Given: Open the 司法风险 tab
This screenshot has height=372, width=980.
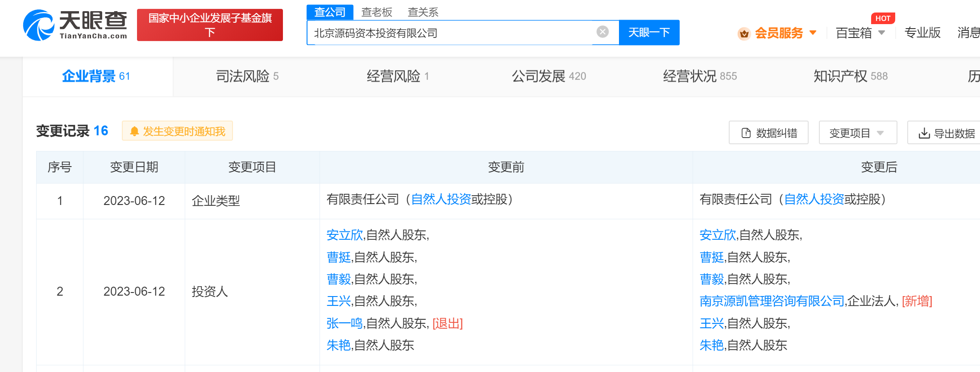Looking at the screenshot, I should (247, 76).
